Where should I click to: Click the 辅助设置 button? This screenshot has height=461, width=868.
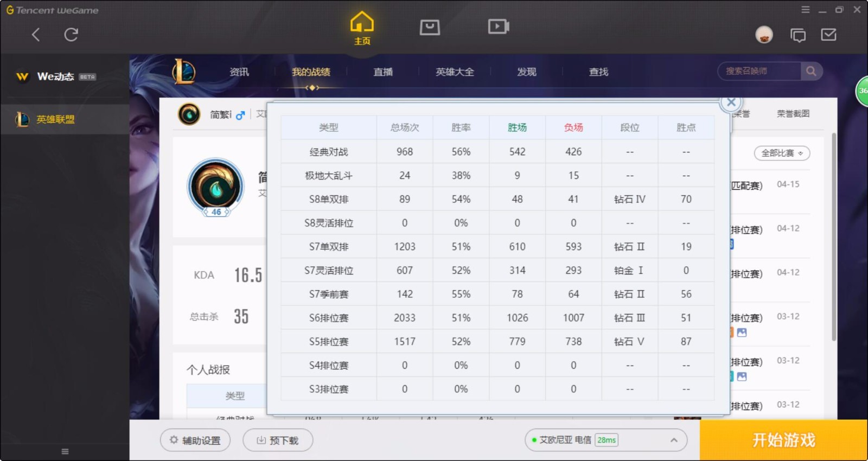click(195, 440)
